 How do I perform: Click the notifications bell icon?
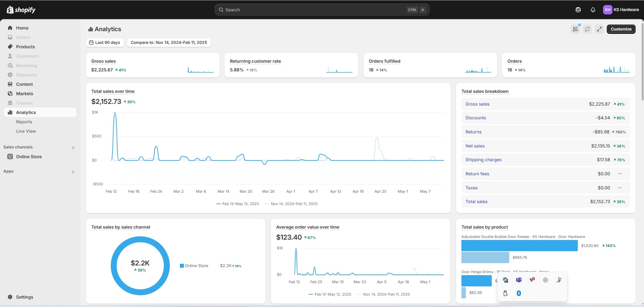[x=593, y=10]
